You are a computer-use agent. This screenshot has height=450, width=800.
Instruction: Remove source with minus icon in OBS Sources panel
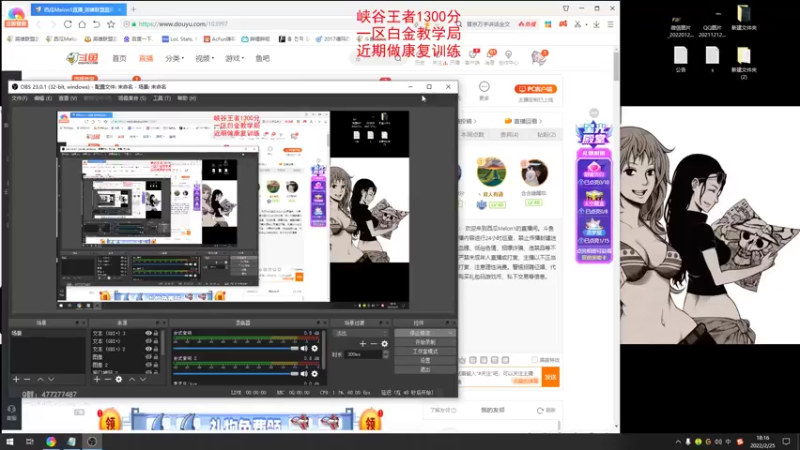pyautogui.click(x=108, y=380)
